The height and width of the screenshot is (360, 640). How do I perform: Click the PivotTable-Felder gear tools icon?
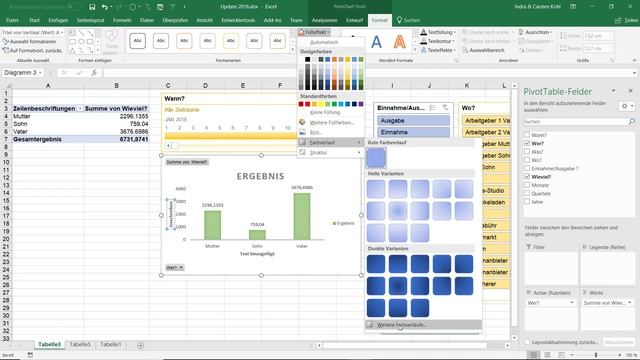[x=624, y=106]
